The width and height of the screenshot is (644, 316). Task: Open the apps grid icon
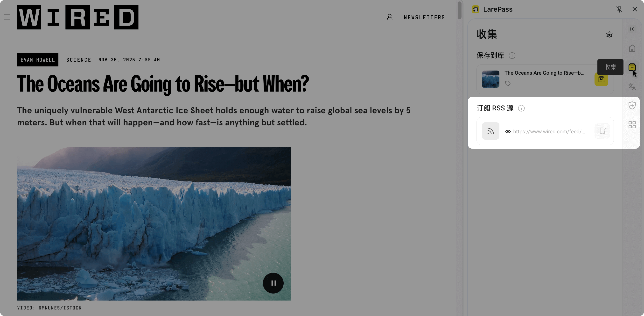pyautogui.click(x=632, y=125)
